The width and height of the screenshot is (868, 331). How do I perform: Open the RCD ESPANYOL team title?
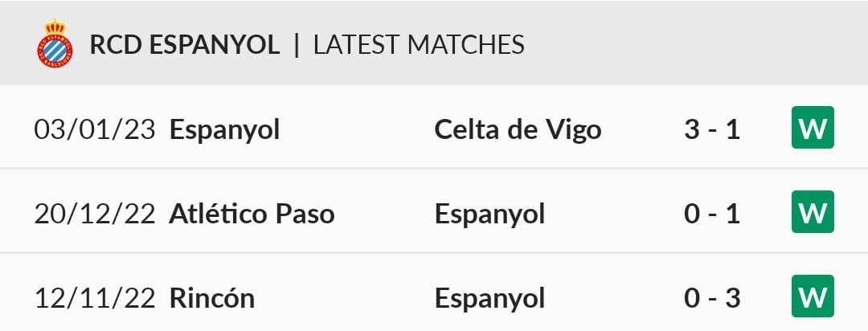(184, 45)
